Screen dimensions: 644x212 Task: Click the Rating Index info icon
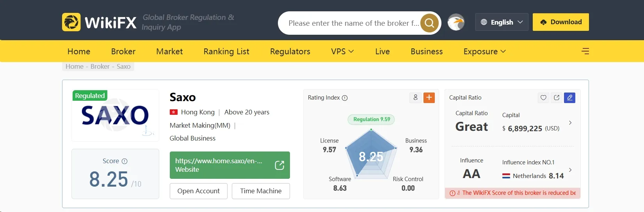click(x=345, y=98)
